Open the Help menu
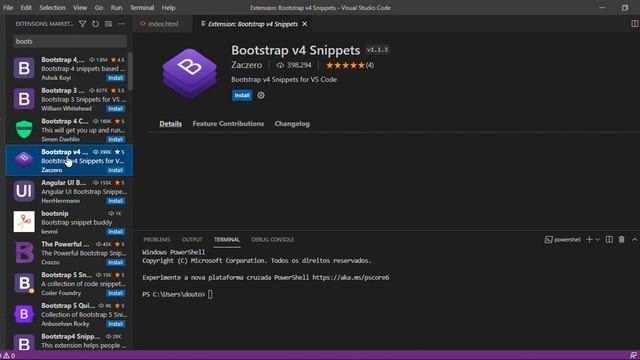The width and height of the screenshot is (640, 360). click(x=168, y=8)
